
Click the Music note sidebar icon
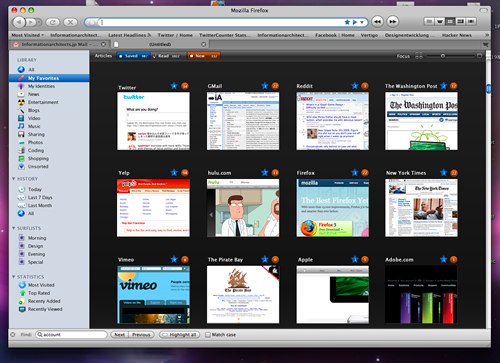(21, 126)
